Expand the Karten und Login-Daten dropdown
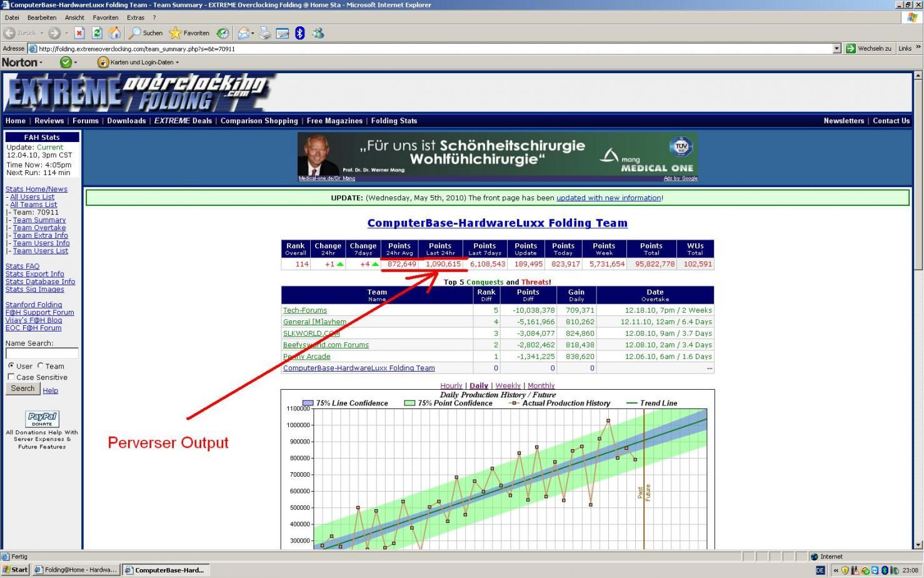 (177, 62)
